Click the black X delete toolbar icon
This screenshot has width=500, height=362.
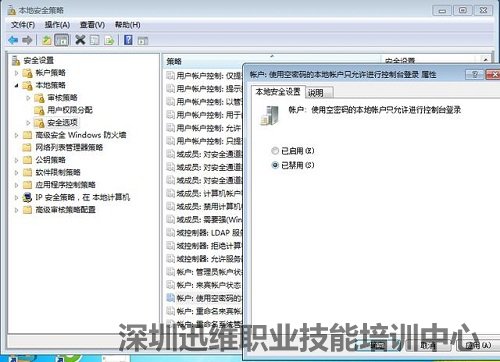[80, 40]
